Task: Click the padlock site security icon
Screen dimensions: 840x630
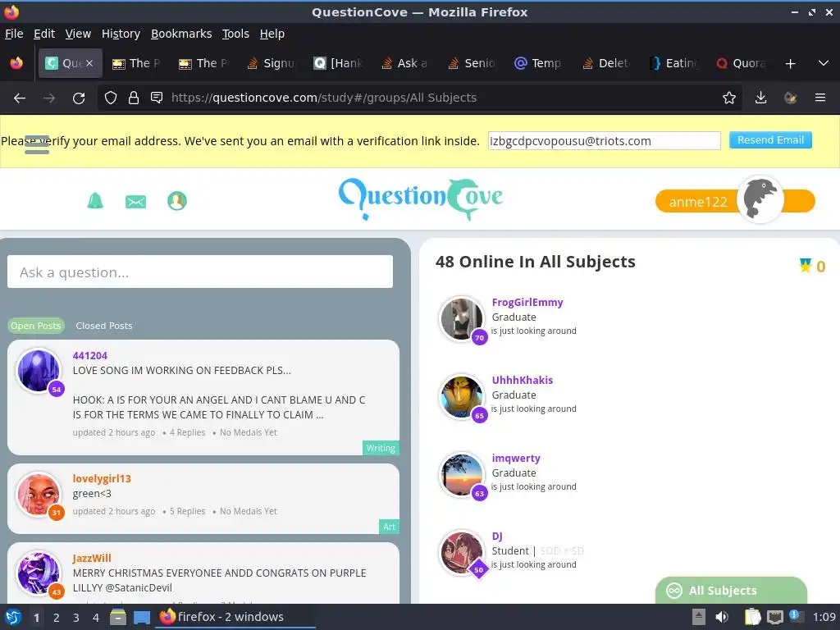Action: pyautogui.click(x=134, y=98)
